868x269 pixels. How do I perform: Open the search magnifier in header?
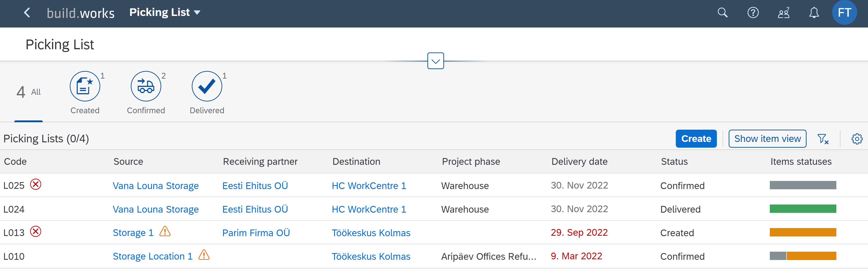(722, 13)
